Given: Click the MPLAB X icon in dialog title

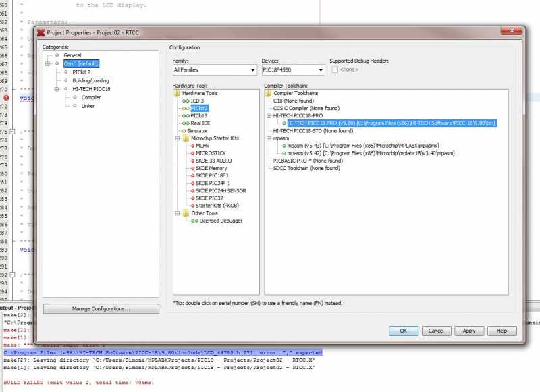Looking at the screenshot, I should [41, 32].
